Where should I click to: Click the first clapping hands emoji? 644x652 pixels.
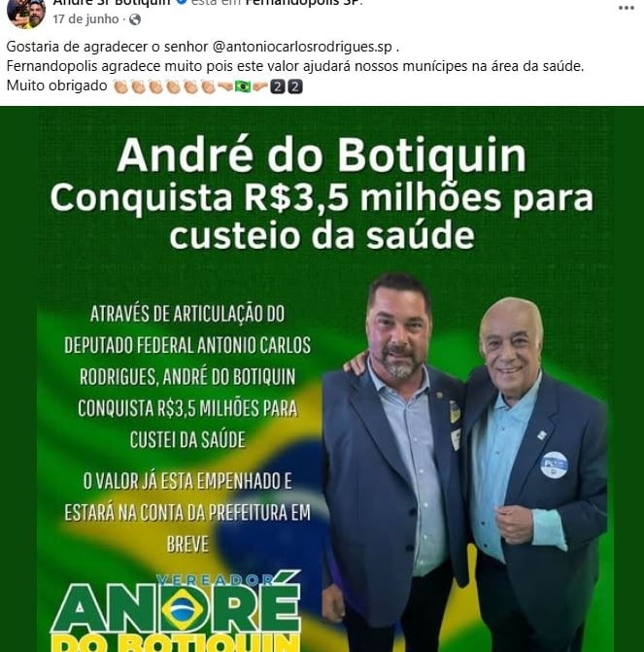pyautogui.click(x=121, y=86)
